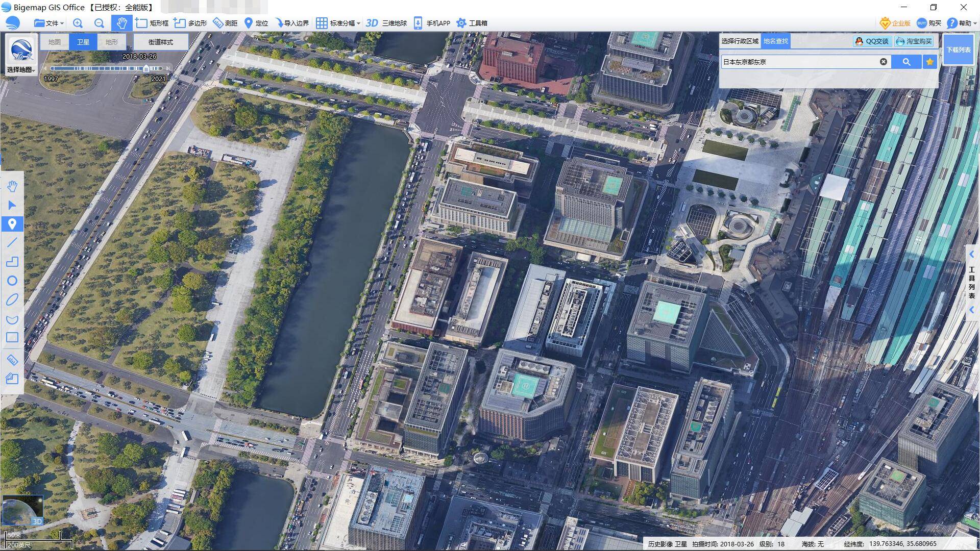Clear the search field text
Viewport: 980px width, 551px height.
(884, 62)
